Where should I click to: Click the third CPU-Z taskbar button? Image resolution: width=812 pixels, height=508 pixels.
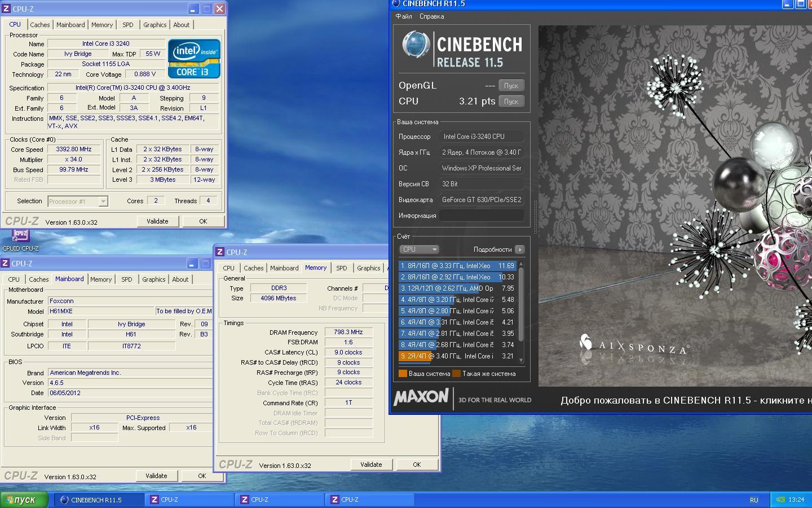(370, 500)
